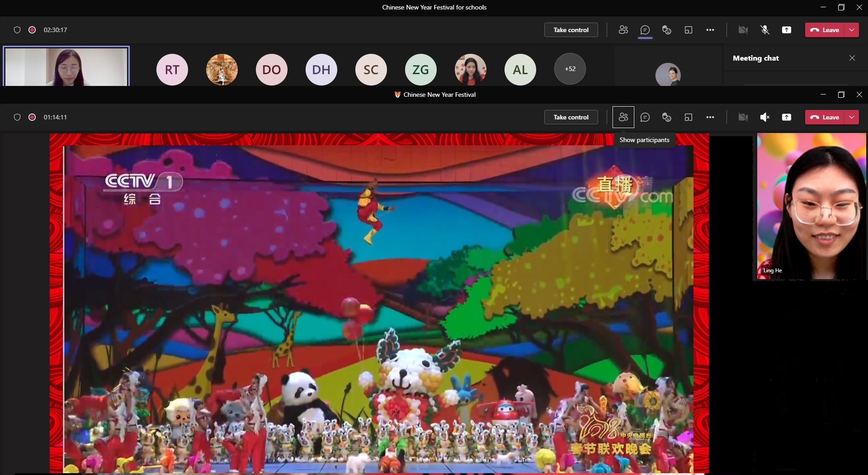Image resolution: width=868 pixels, height=475 pixels.
Task: Select the ZG participant avatar
Action: [420, 69]
